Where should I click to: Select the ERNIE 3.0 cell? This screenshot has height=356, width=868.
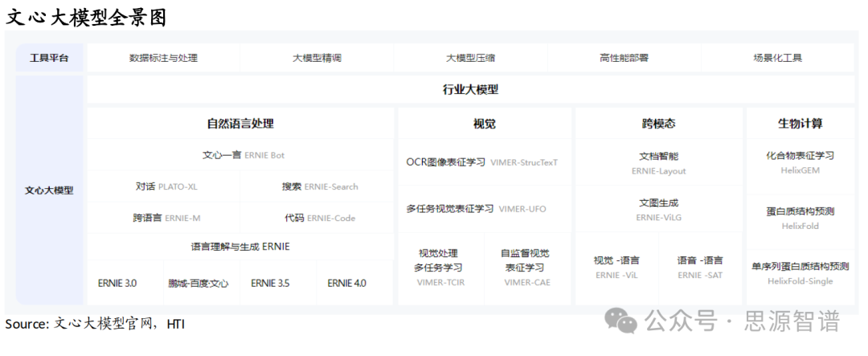(125, 283)
